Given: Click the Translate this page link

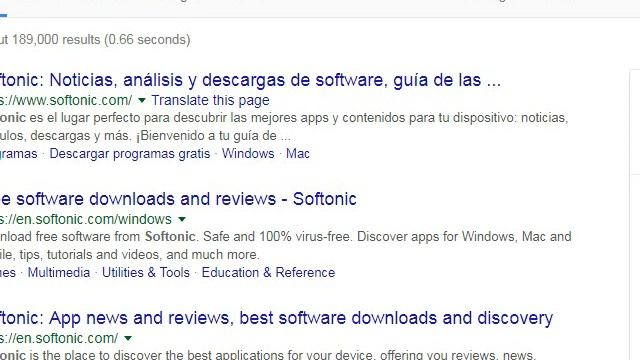Looking at the screenshot, I should point(210,100).
